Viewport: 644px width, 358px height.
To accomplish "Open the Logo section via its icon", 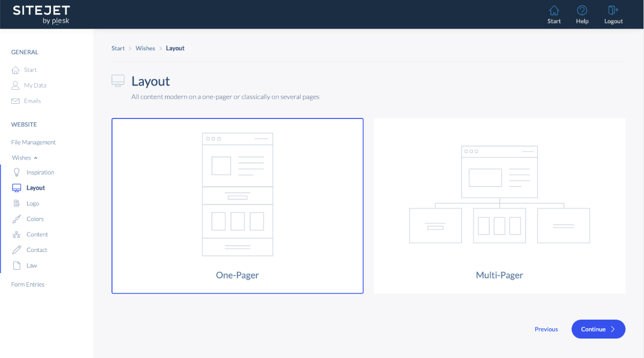I will (x=17, y=203).
